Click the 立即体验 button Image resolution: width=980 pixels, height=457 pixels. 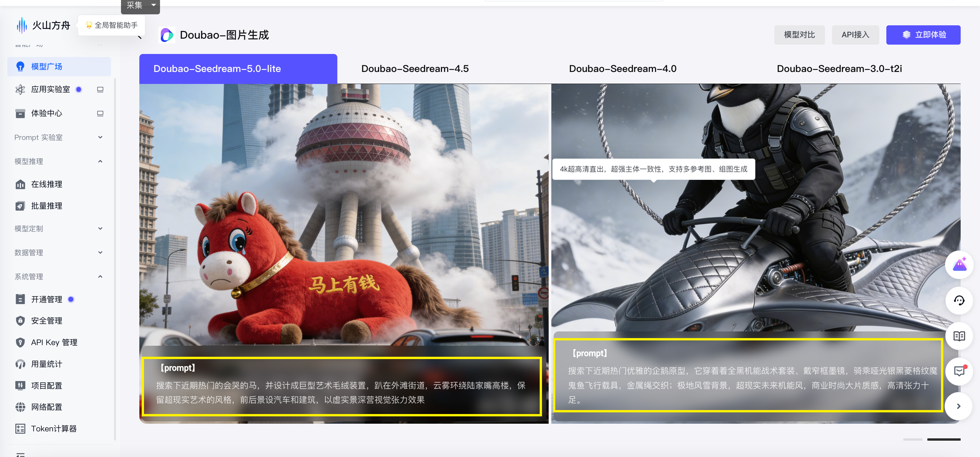pos(923,35)
